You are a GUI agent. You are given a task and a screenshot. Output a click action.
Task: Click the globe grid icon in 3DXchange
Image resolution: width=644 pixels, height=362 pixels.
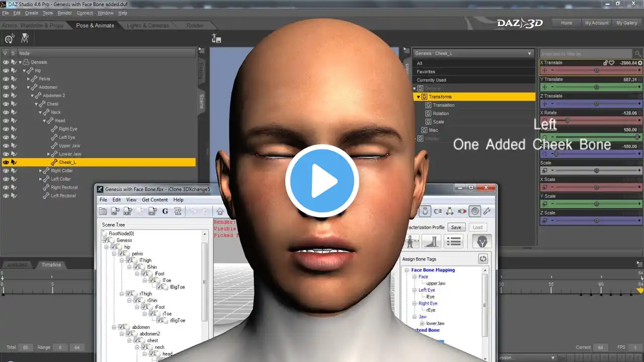click(474, 211)
